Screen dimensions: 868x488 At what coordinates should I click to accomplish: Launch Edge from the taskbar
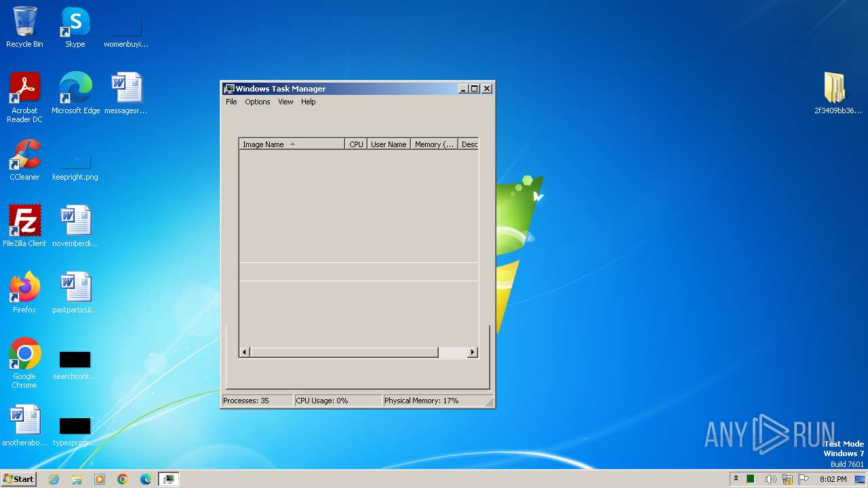tap(146, 479)
